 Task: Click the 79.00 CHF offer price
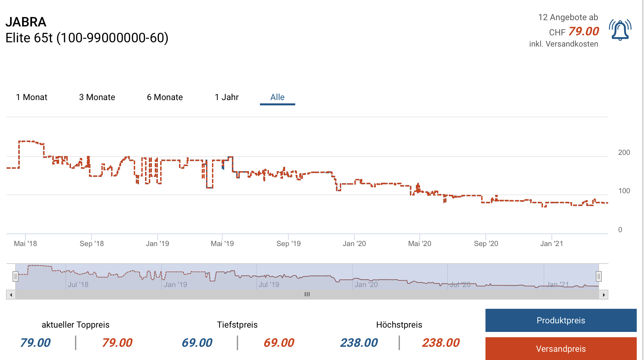[x=584, y=31]
